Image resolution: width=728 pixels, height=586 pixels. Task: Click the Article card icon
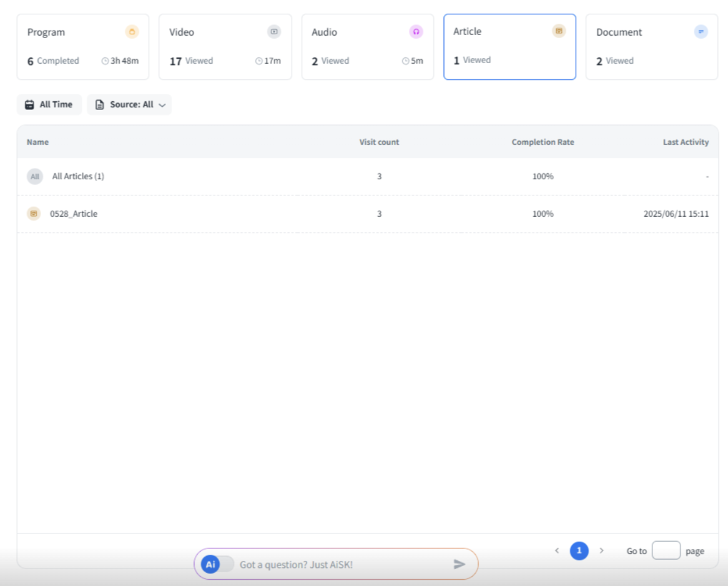[x=559, y=31]
